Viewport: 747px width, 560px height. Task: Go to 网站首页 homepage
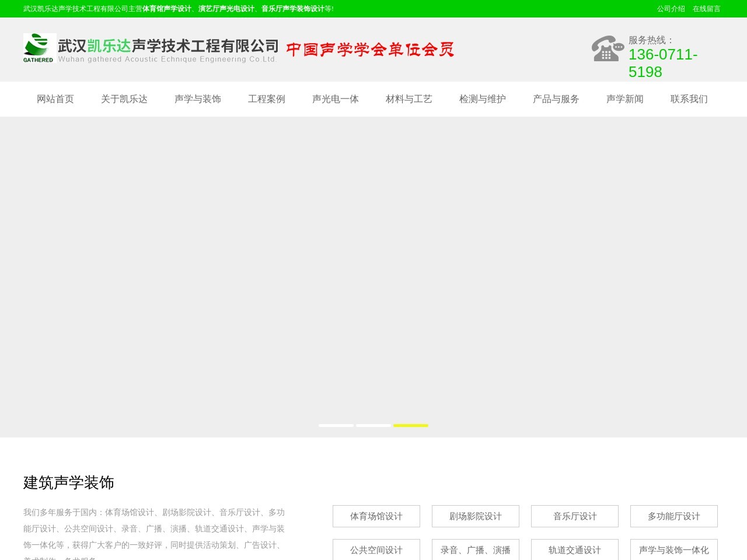(x=55, y=99)
